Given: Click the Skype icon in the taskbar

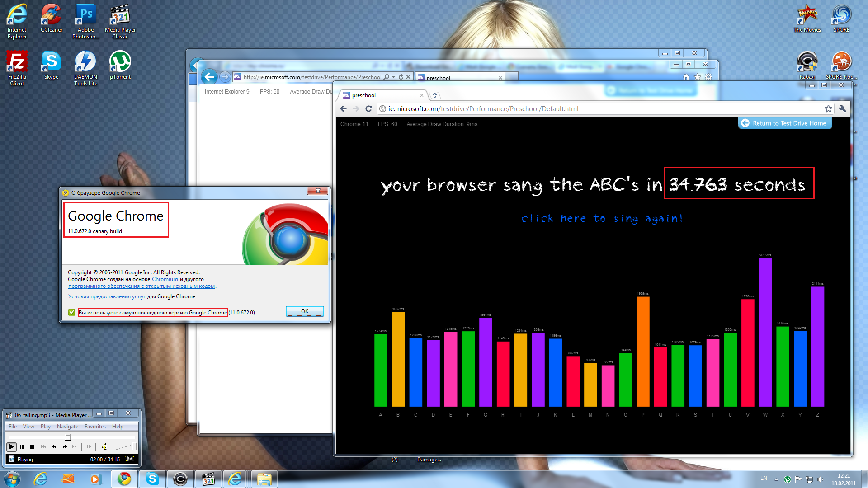Looking at the screenshot, I should (152, 479).
